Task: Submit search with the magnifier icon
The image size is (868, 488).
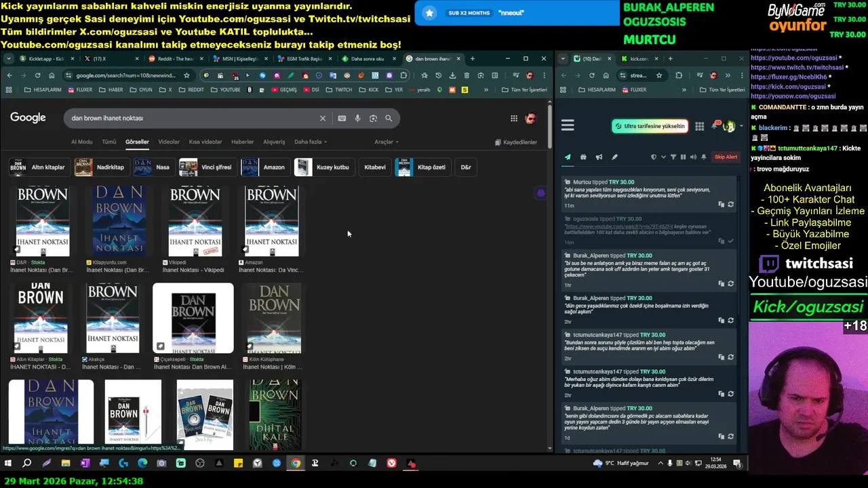Action: pyautogui.click(x=389, y=118)
